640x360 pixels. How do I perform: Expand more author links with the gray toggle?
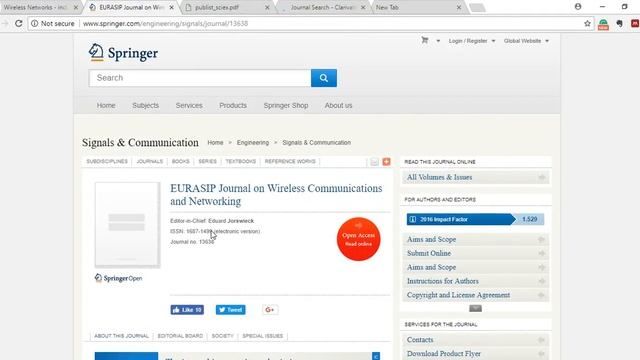coord(476,309)
